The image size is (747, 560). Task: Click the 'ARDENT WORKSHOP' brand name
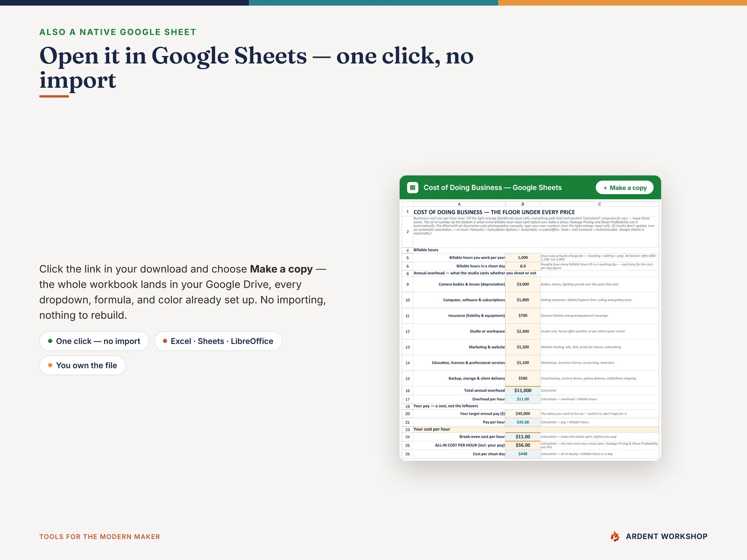667,537
